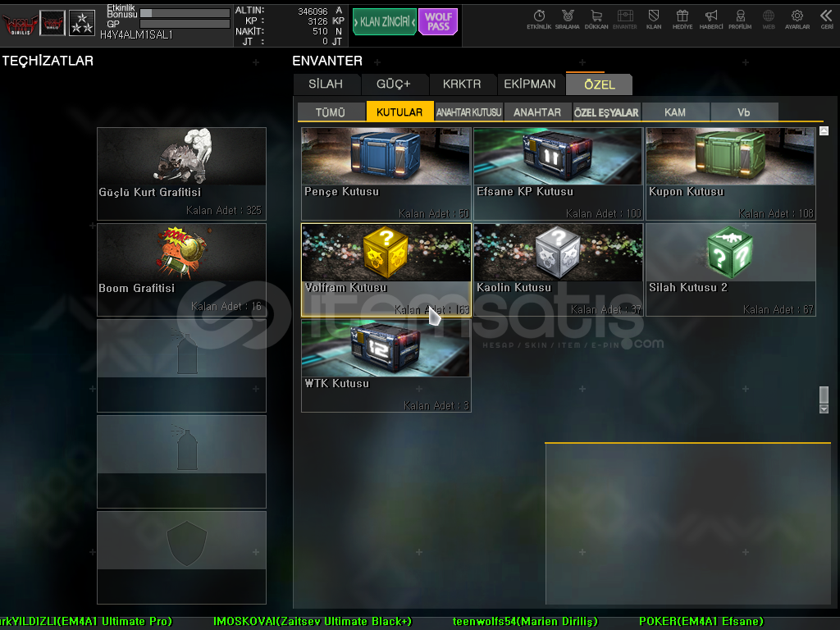Click the Boom Grafitisi slot
The height and width of the screenshot is (630, 840).
pos(181,270)
